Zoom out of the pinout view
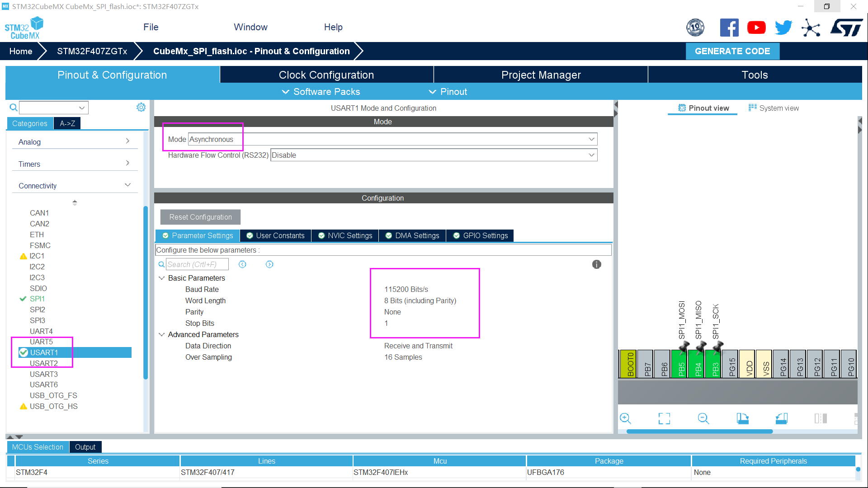 tap(703, 418)
